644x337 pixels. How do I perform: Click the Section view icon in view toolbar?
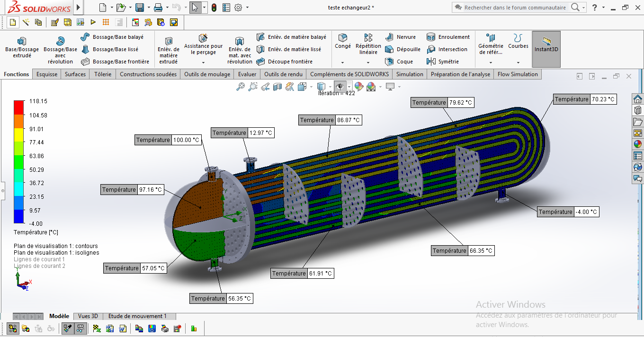277,86
